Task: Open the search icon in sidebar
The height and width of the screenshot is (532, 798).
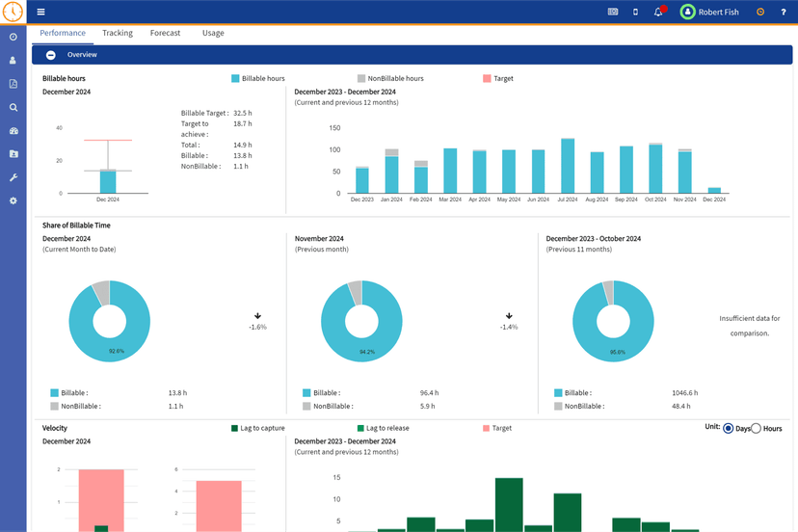Action: (x=13, y=108)
